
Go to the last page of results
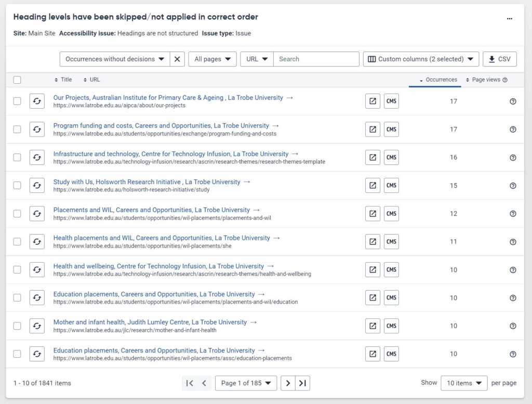pyautogui.click(x=302, y=383)
